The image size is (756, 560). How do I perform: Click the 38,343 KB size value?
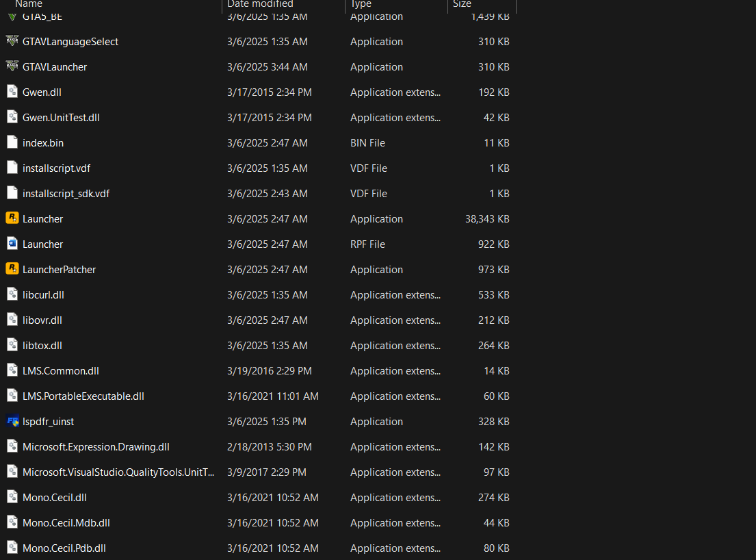[487, 219]
